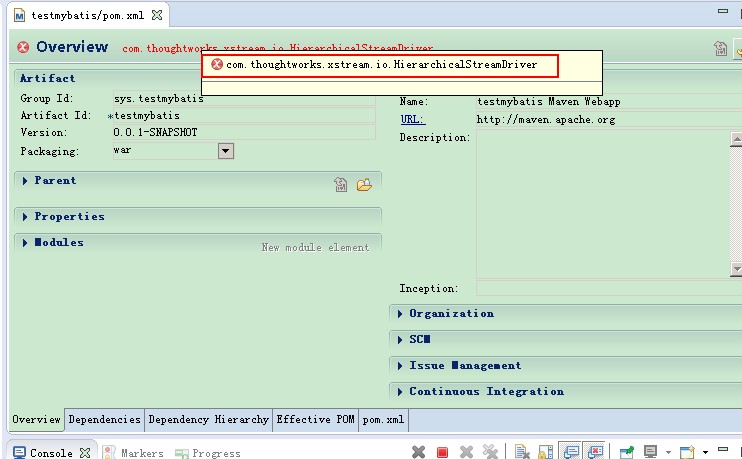The width and height of the screenshot is (742, 459).
Task: Click the error icon in the tooltip
Action: point(217,64)
